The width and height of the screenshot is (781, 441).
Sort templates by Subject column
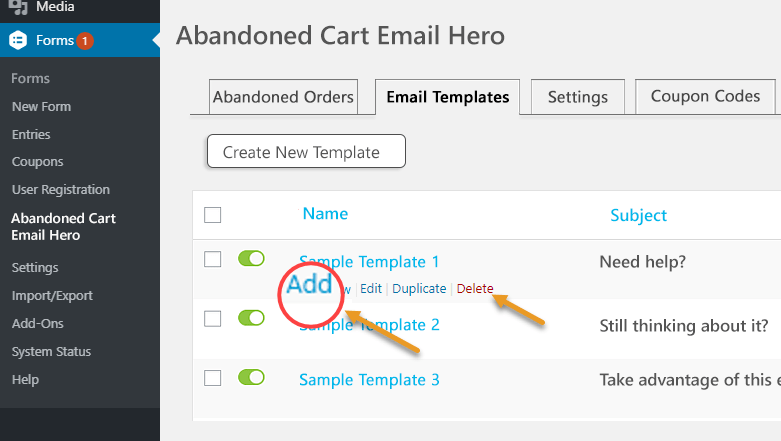point(639,215)
